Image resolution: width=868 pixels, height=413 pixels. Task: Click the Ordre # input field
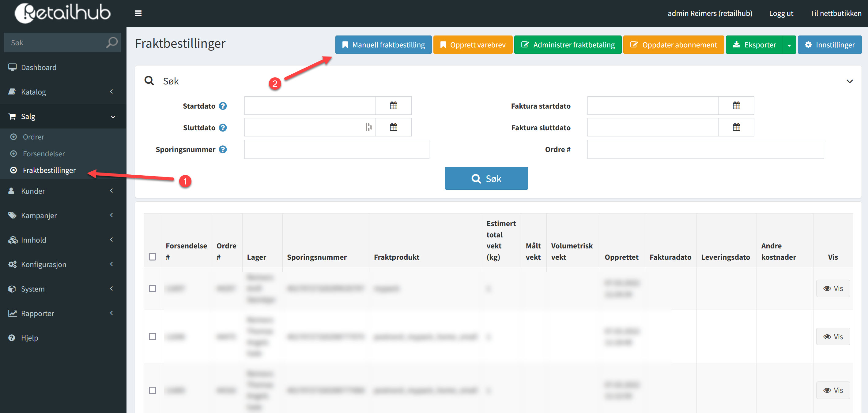point(705,149)
